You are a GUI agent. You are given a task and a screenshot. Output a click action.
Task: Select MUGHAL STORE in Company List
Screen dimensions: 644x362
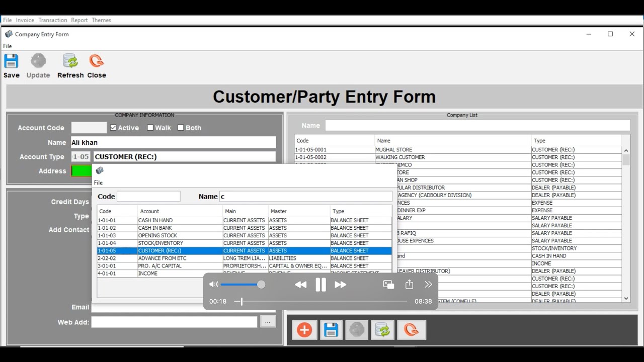click(458, 150)
